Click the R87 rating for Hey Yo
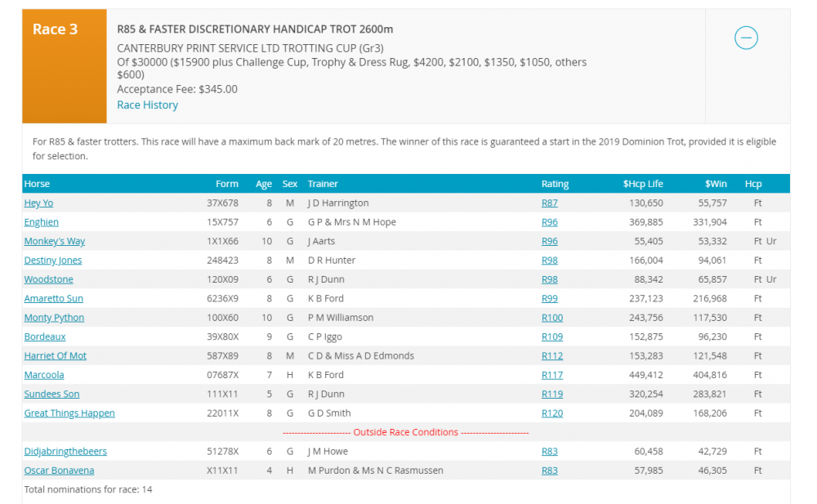The width and height of the screenshot is (817, 504). coord(549,203)
